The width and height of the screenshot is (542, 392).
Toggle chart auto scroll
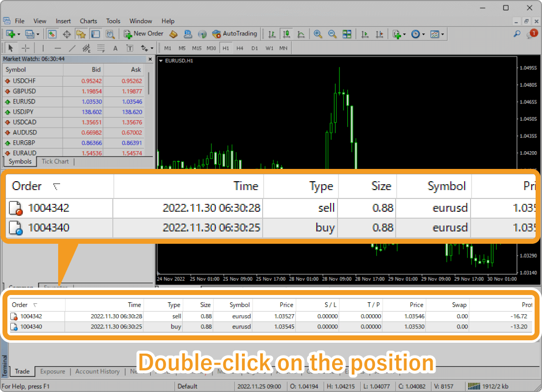tap(364, 33)
